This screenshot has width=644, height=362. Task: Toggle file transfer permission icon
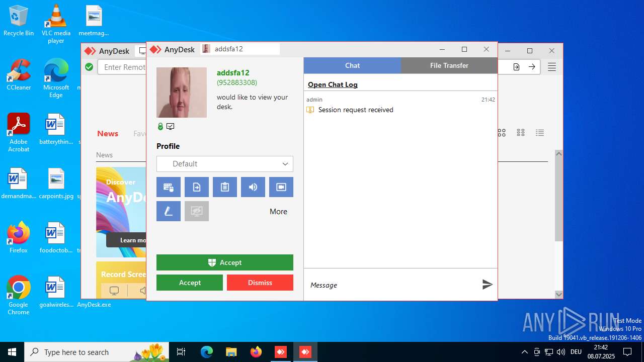[197, 187]
